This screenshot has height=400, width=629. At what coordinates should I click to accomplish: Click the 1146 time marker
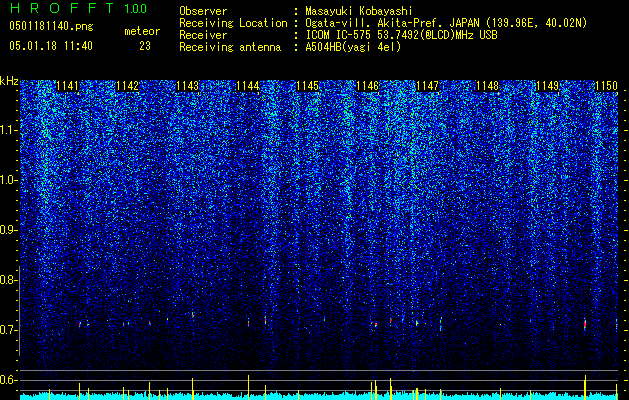tap(367, 86)
